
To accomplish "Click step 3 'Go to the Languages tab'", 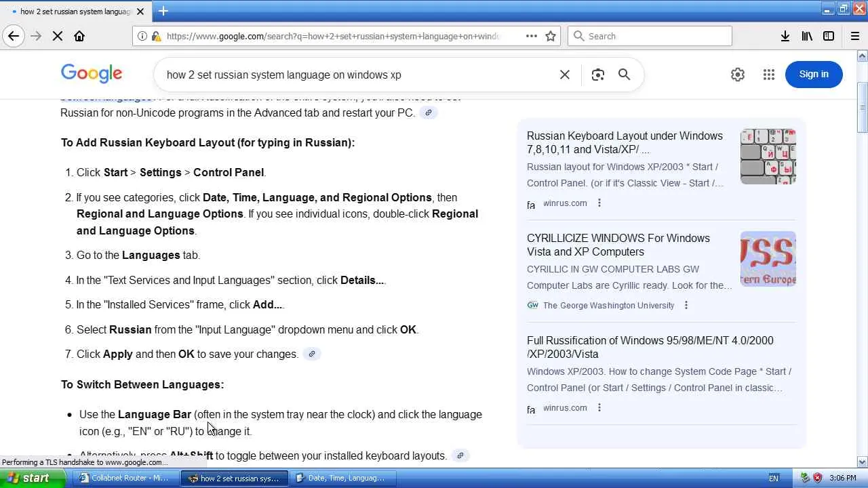I will point(138,255).
